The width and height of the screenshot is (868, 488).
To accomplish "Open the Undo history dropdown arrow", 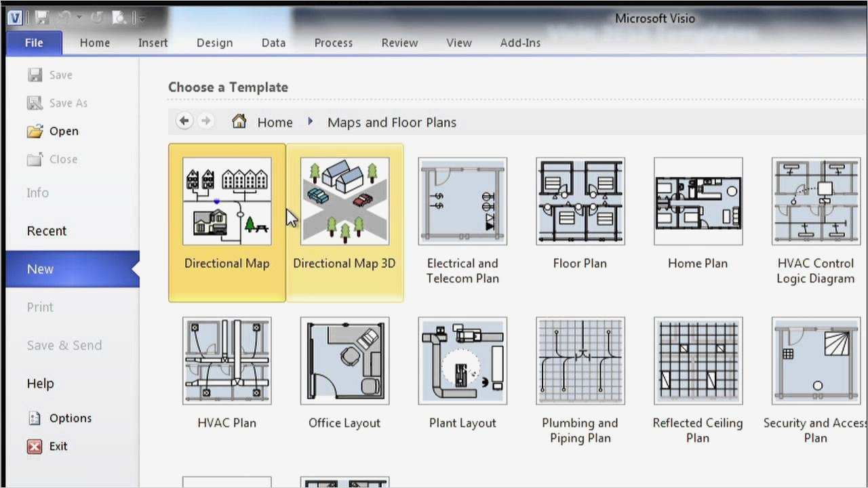I will coord(79,18).
